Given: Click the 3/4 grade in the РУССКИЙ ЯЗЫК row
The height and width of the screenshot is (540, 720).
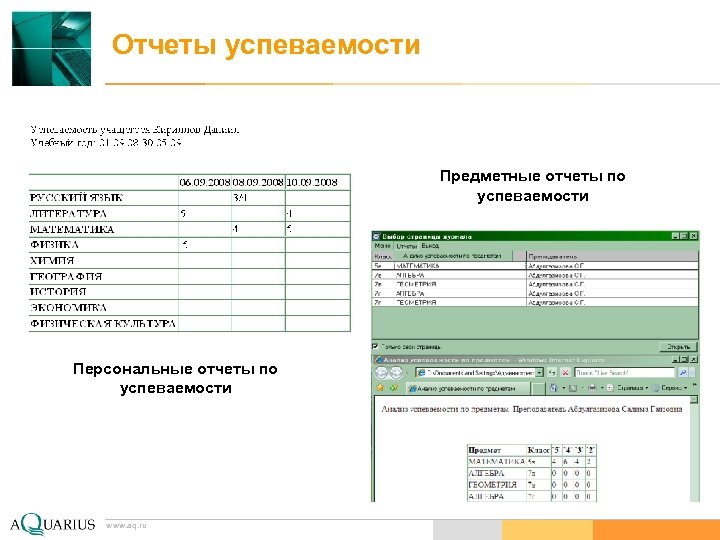Looking at the screenshot, I should pyautogui.click(x=240, y=198).
